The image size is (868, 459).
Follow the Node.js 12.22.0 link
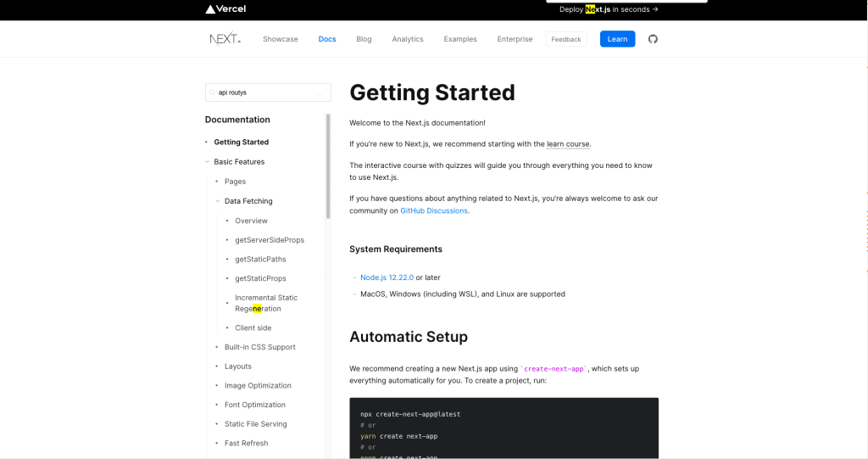(387, 277)
